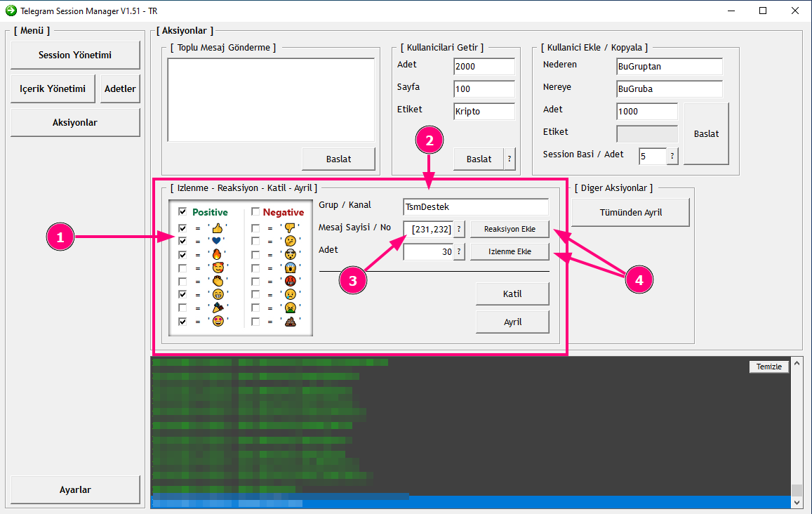Click the screaming face reaction emoji
The width and height of the screenshot is (812, 514).
pyautogui.click(x=291, y=268)
